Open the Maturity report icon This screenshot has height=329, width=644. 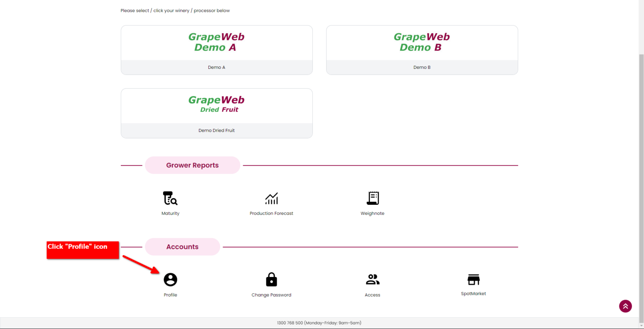[170, 198]
